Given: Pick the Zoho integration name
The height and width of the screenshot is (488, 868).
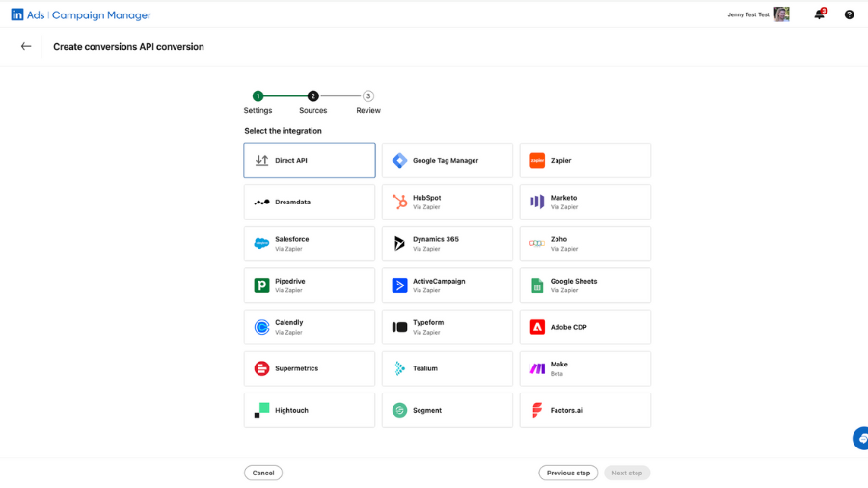Looking at the screenshot, I should 558,239.
